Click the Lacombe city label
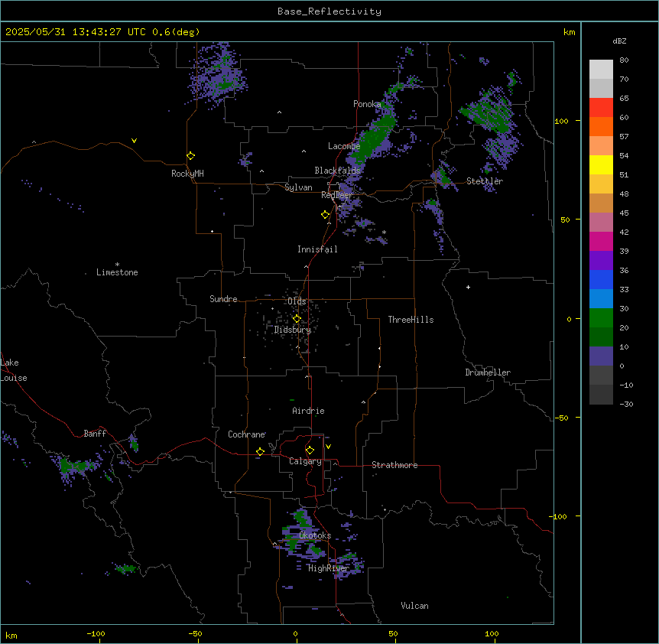The image size is (659, 644). pos(344,146)
